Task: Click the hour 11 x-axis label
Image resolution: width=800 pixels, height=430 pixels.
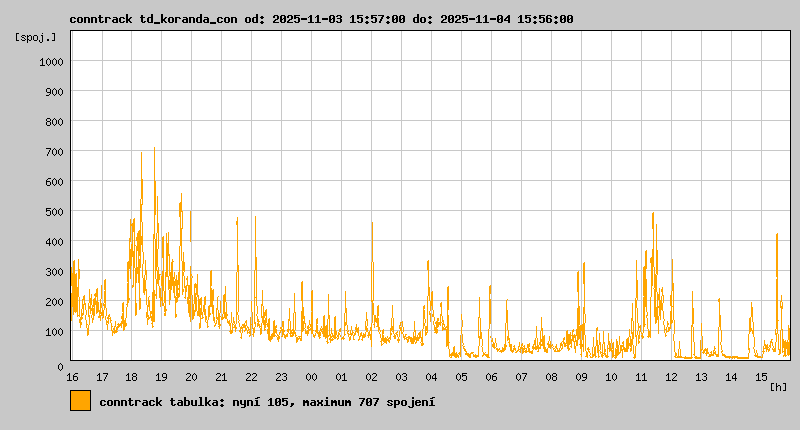Action: click(x=642, y=377)
